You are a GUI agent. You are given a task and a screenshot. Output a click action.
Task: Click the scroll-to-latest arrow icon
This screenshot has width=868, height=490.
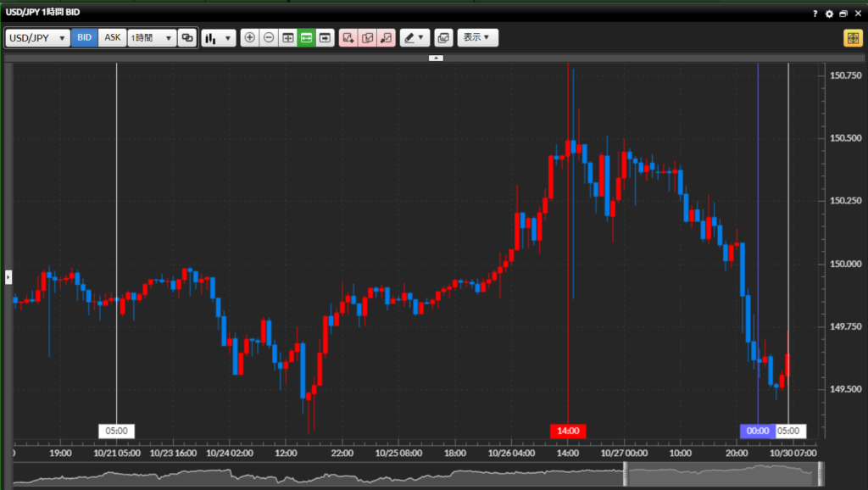pos(325,38)
